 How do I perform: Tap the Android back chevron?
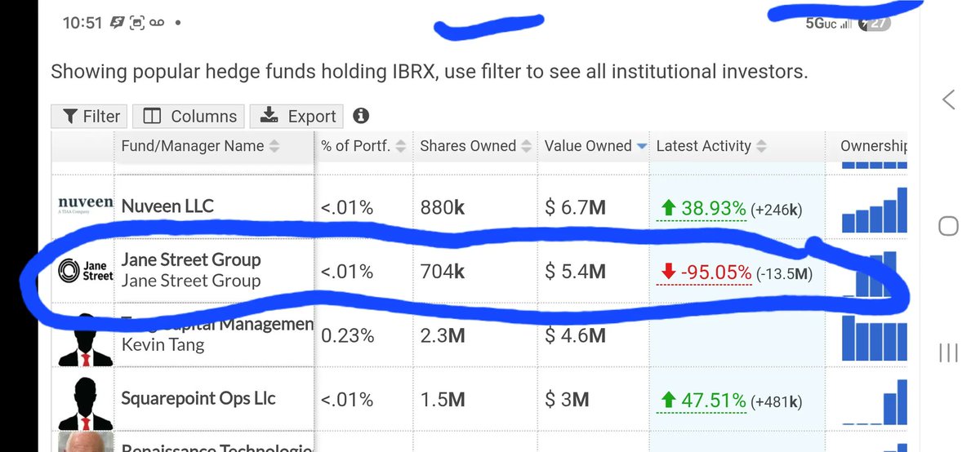(948, 100)
